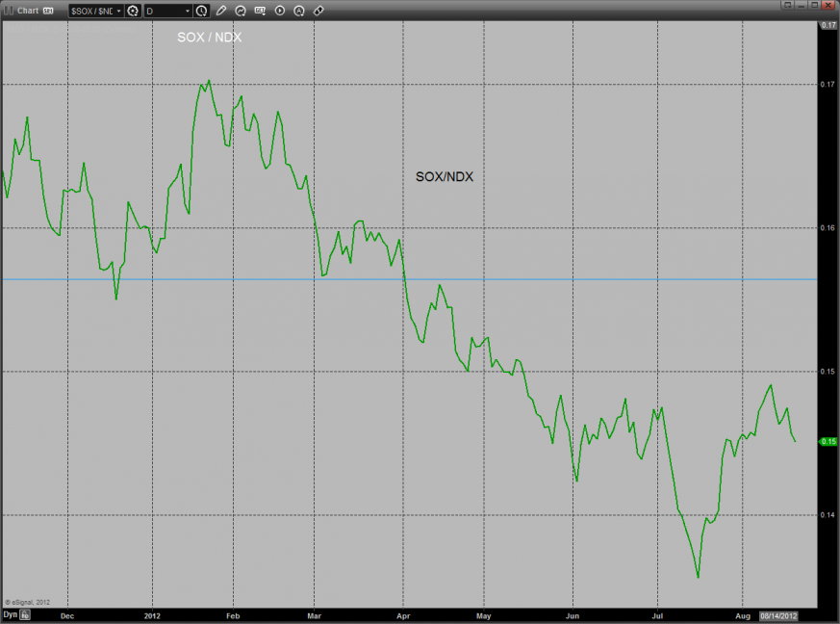
Task: Click the eraser-shaped tool icon
Action: (x=318, y=11)
